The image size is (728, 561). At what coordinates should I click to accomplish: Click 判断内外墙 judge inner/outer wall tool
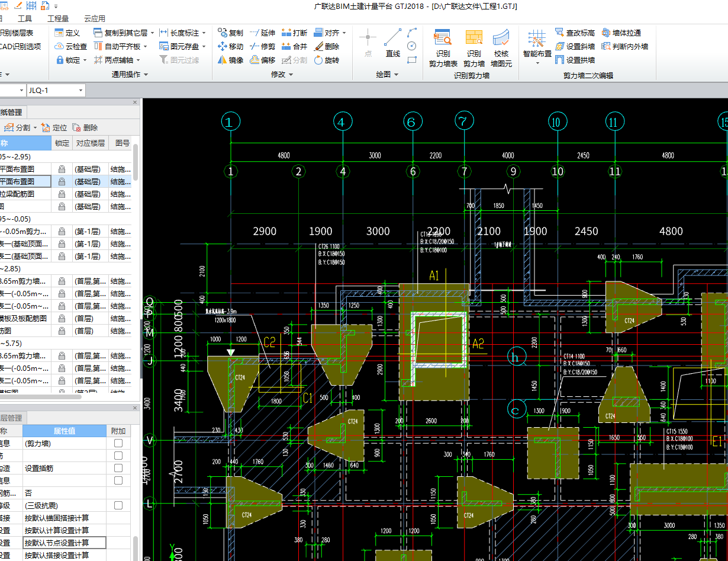click(625, 46)
